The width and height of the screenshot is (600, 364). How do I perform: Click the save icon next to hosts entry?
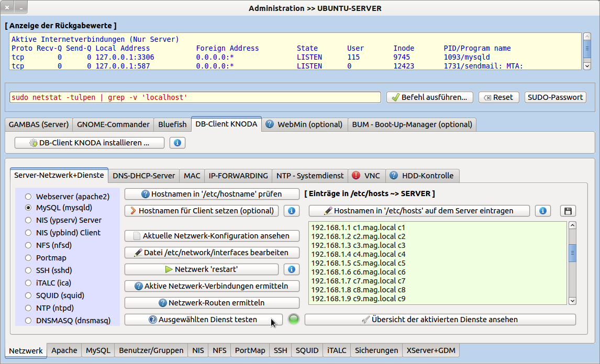coord(568,211)
